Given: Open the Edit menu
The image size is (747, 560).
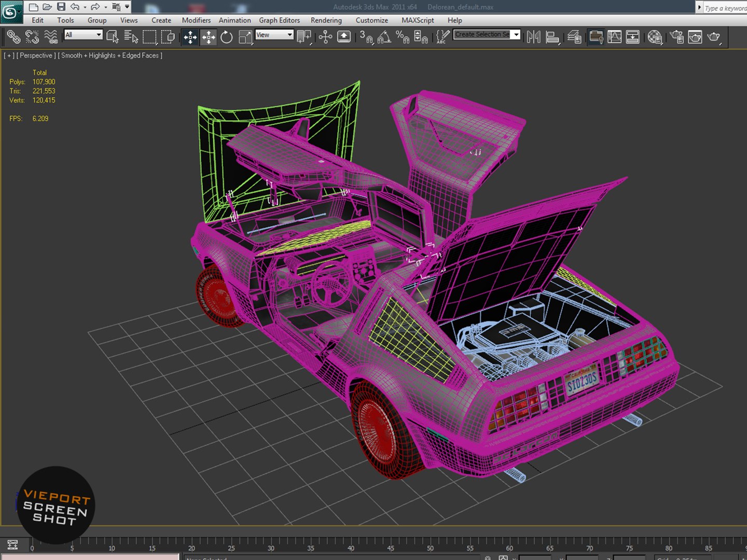Looking at the screenshot, I should coord(37,20).
